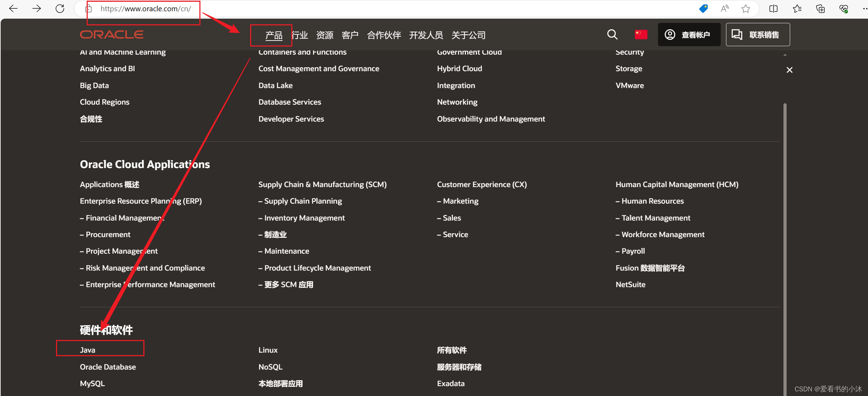
Task: Open the 关于公司 menu
Action: pyautogui.click(x=469, y=35)
